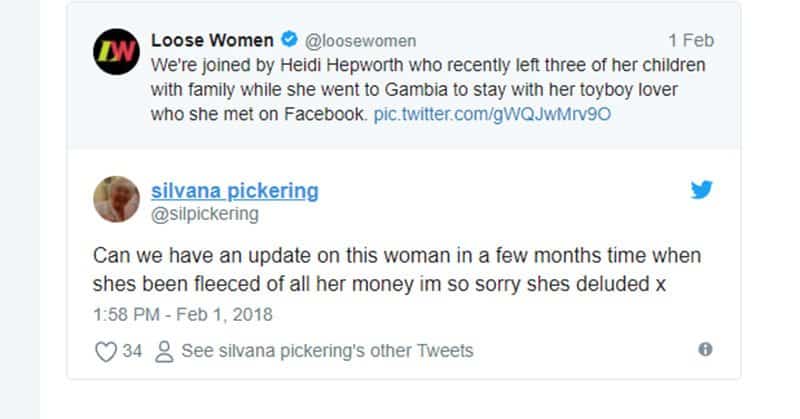800x419 pixels.
Task: Click the @silpickering handle
Action: pyautogui.click(x=205, y=214)
